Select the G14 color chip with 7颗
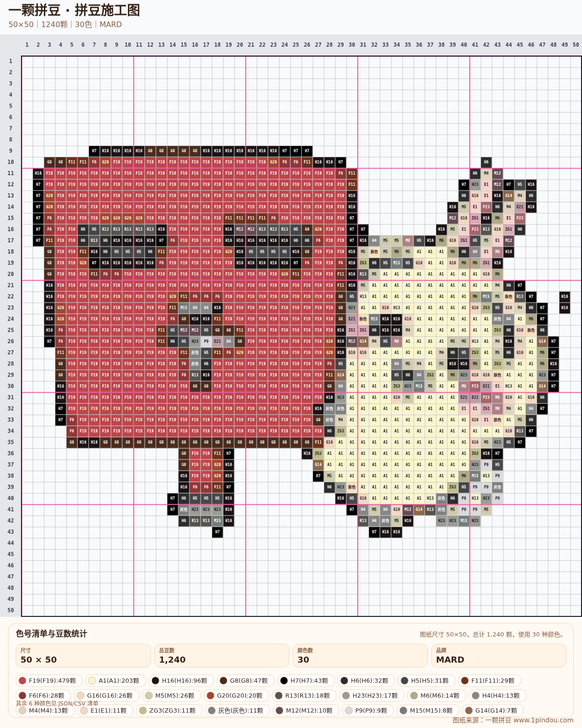 pyautogui.click(x=492, y=711)
